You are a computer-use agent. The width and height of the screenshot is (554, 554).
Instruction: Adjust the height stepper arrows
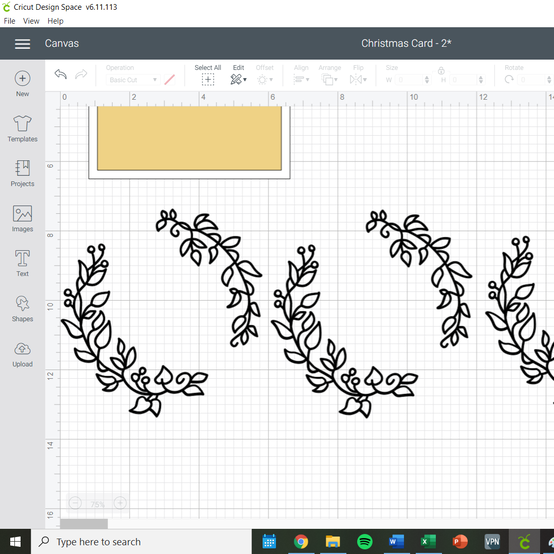(x=481, y=80)
